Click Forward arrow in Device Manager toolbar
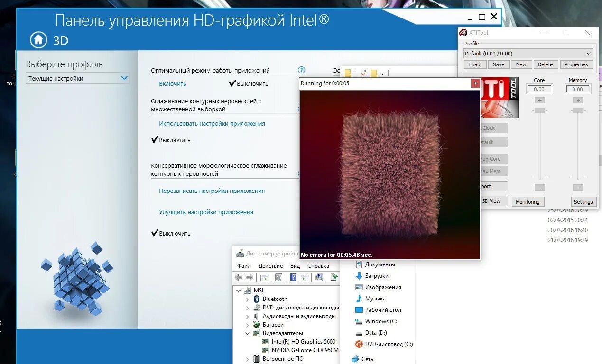Viewport: 602px width, 364px height. 249,278
